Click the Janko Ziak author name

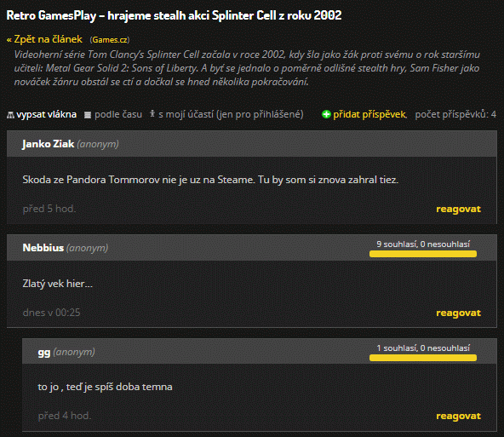(x=49, y=144)
